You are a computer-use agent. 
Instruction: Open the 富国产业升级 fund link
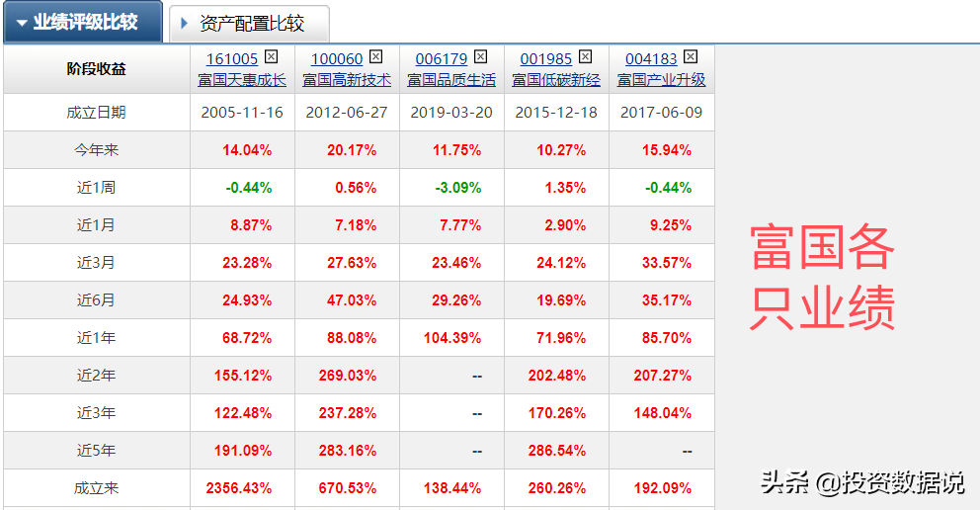(x=661, y=80)
